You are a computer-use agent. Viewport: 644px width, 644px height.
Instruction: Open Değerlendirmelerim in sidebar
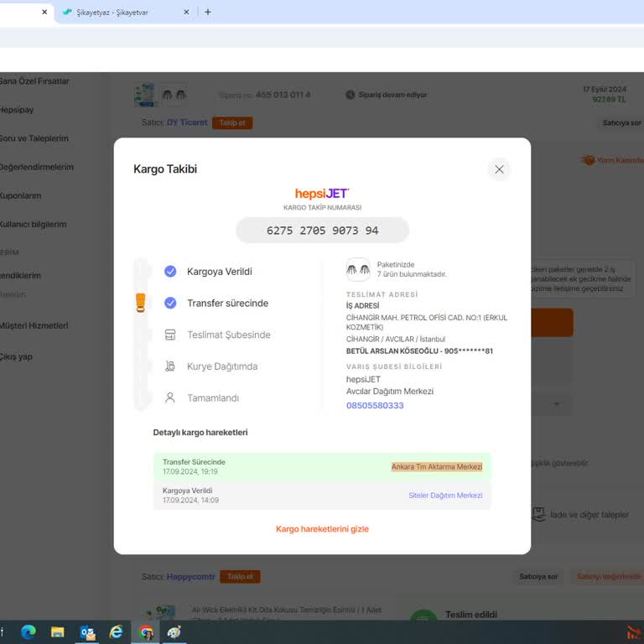coord(37,167)
